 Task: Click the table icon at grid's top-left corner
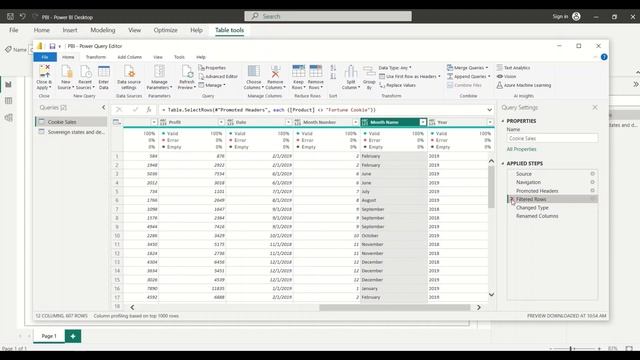tap(117, 122)
